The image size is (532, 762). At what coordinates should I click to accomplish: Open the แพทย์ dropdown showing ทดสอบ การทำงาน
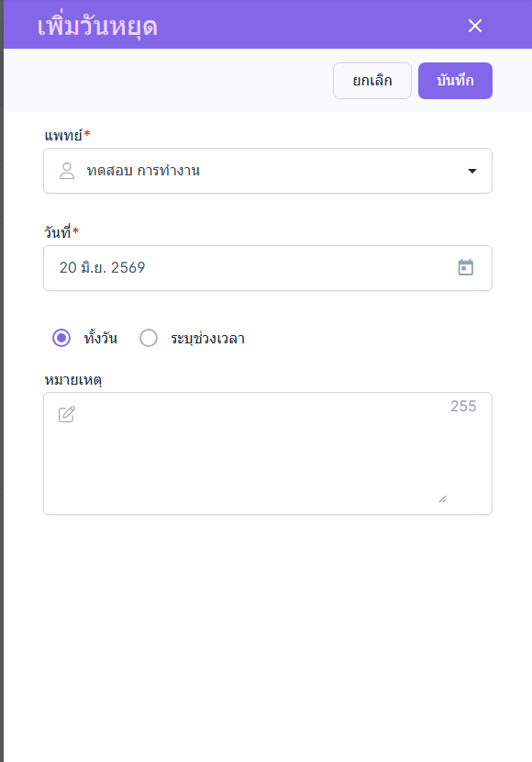(268, 171)
